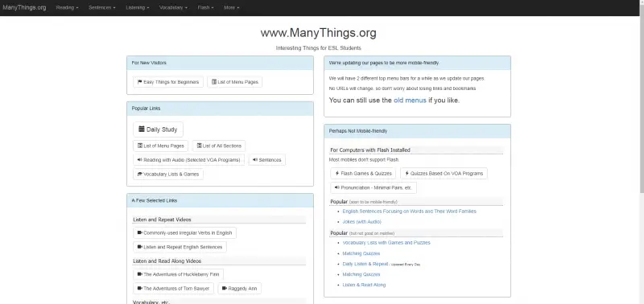644x304 pixels.
Task: Follow the old menus link
Action: click(410, 100)
